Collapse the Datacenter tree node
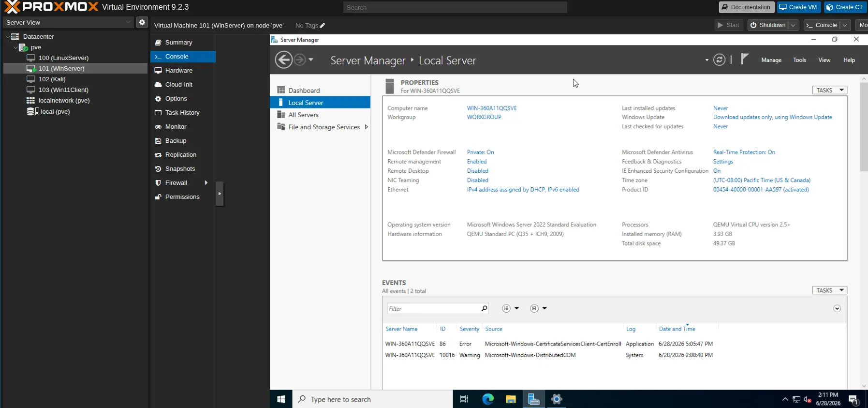 (x=7, y=36)
